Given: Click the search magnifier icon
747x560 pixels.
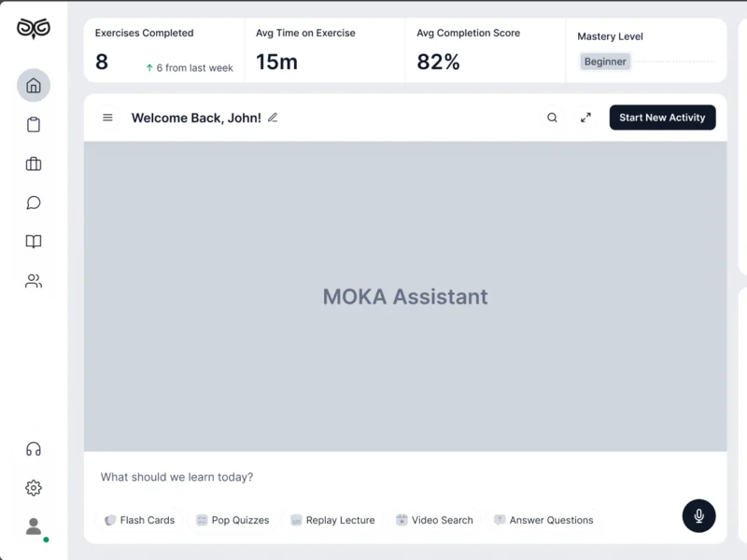Looking at the screenshot, I should pos(552,118).
